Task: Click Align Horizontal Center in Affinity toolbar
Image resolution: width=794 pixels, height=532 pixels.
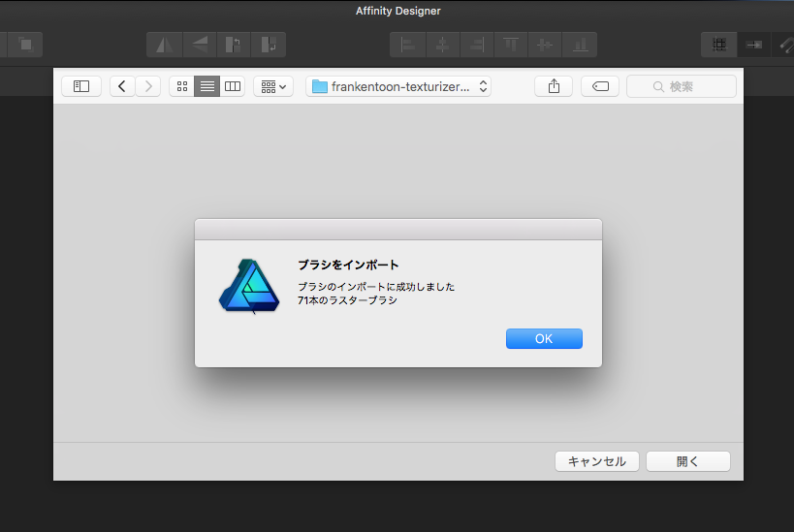Action: tap(443, 45)
